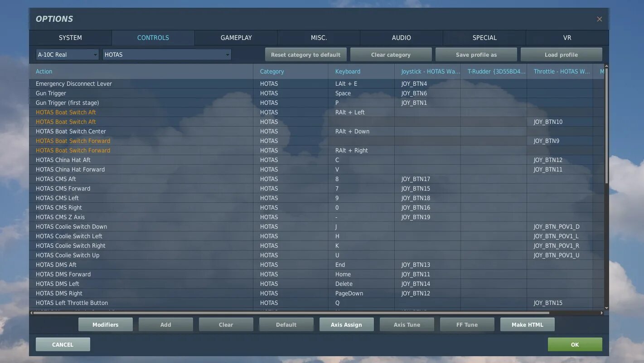
Task: Click the JOY_BTN10 throttle binding
Action: pyautogui.click(x=560, y=122)
